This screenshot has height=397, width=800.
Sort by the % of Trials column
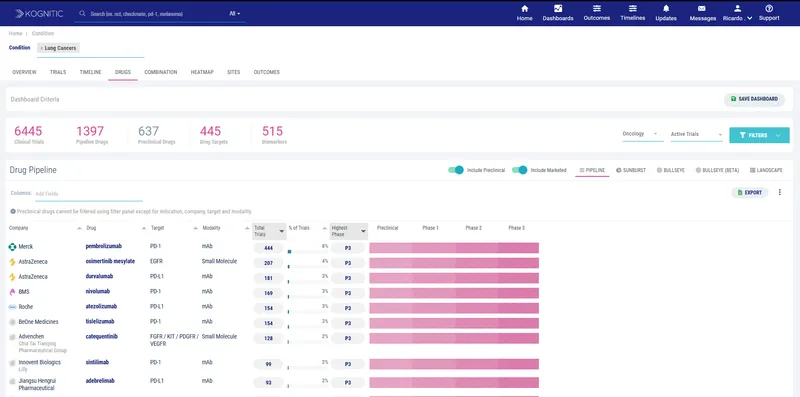pyautogui.click(x=308, y=228)
